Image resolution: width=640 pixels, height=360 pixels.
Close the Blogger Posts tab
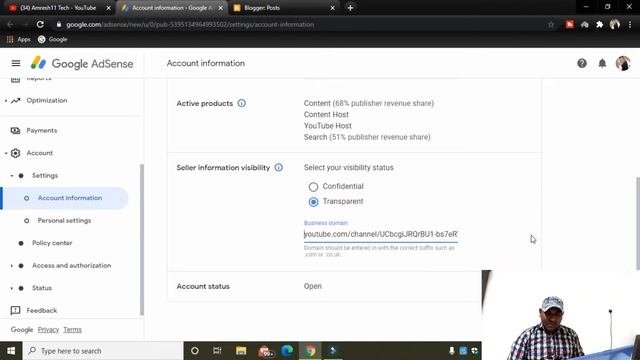click(x=332, y=8)
